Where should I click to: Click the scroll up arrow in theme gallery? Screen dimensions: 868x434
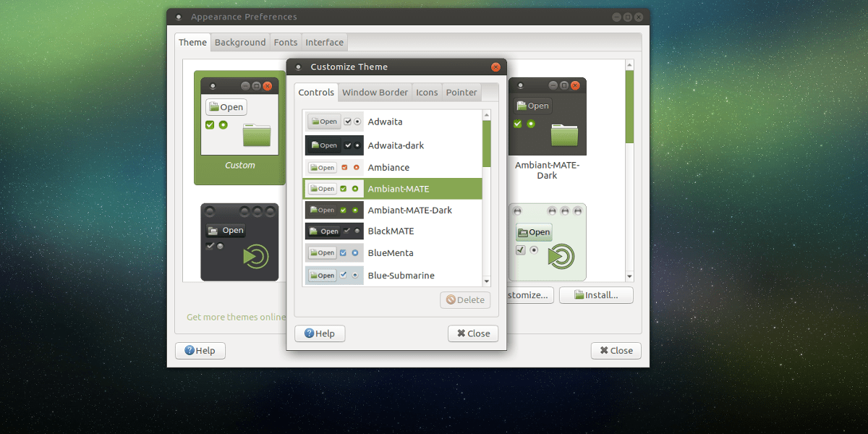tap(629, 65)
